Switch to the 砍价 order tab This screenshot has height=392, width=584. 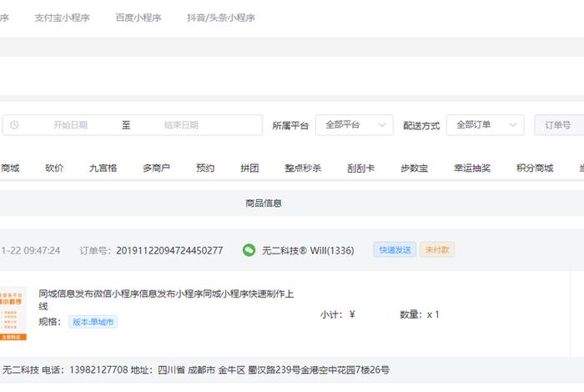tap(54, 168)
